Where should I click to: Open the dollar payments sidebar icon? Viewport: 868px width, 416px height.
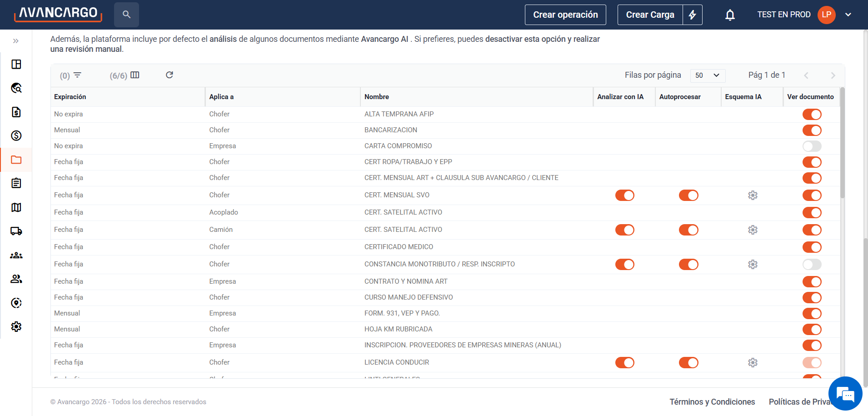point(16,135)
